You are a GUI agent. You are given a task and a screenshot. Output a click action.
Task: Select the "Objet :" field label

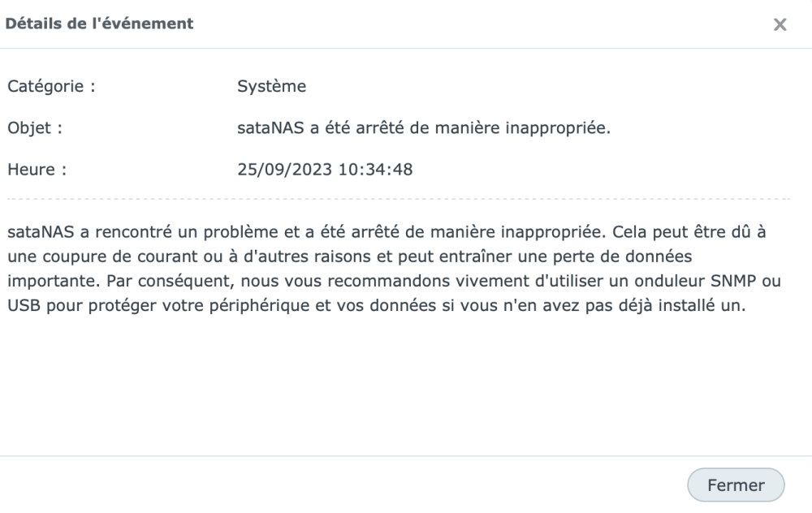(36, 128)
